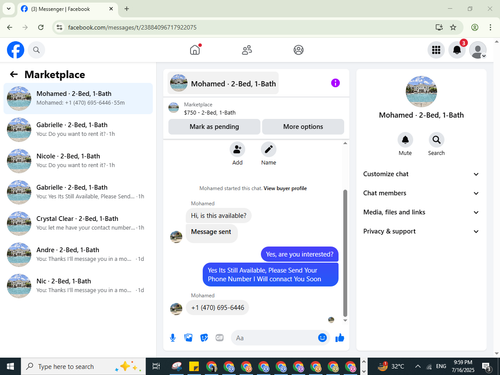Viewport: 500px width, 375px height.
Task: Open the purple conversation information icon
Action: click(335, 83)
